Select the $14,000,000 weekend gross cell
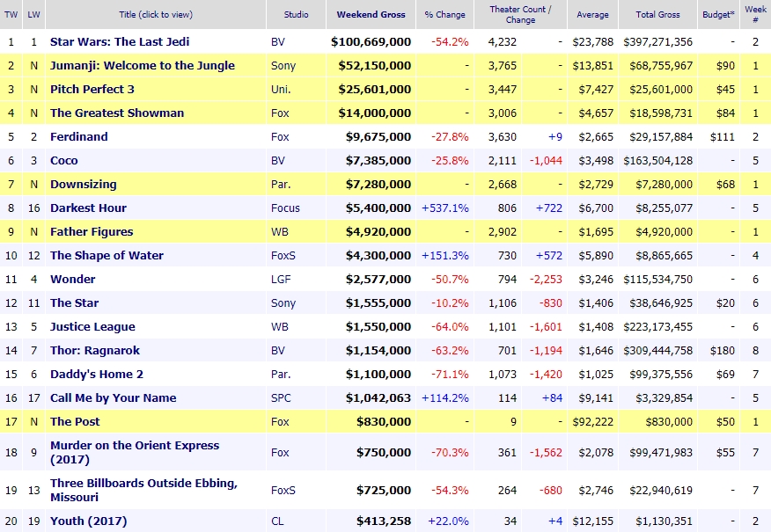771x532 pixels. pos(375,113)
